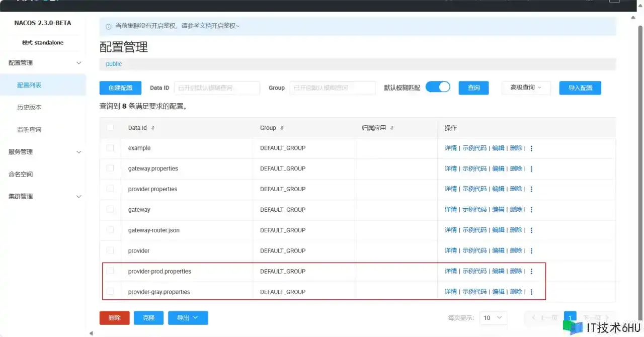Sort the table by Group column

click(282, 128)
